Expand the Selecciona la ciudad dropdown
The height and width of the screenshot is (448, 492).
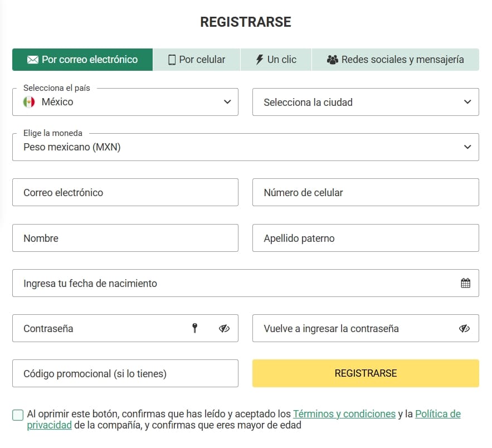click(x=365, y=102)
